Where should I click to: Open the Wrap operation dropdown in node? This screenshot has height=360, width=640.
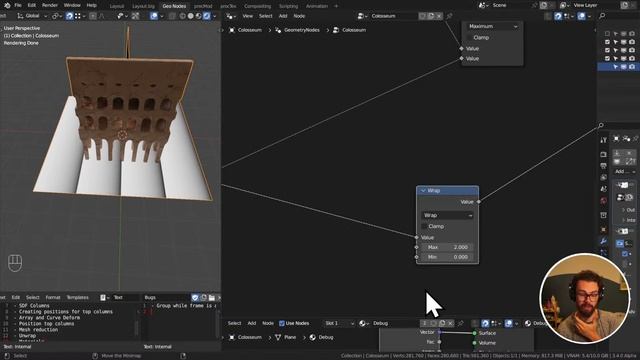pyautogui.click(x=447, y=215)
